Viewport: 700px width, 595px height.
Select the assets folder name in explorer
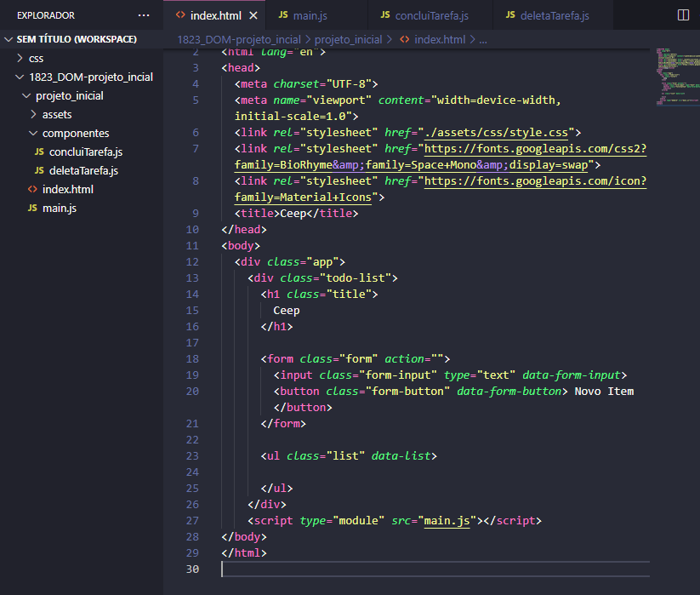pos(57,115)
